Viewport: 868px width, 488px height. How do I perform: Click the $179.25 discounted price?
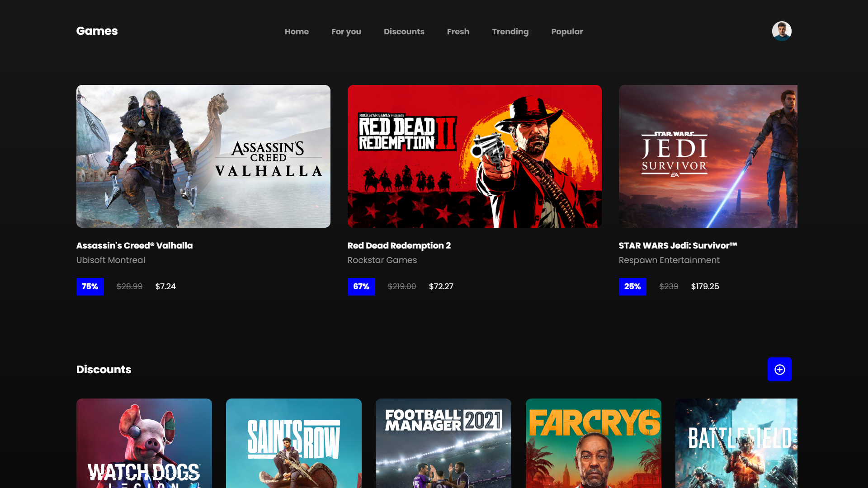pos(705,286)
